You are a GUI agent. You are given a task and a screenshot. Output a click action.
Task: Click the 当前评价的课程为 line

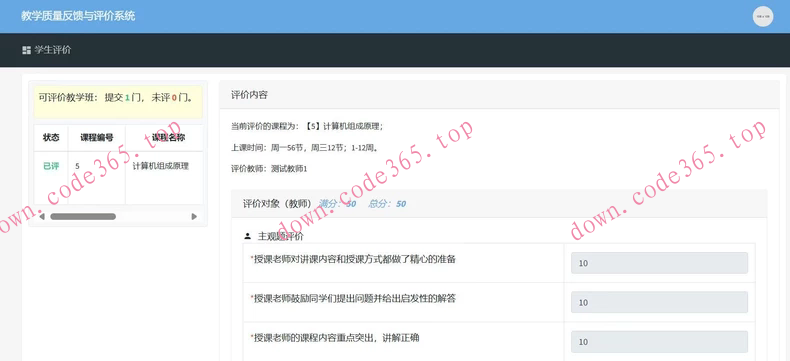tap(307, 126)
